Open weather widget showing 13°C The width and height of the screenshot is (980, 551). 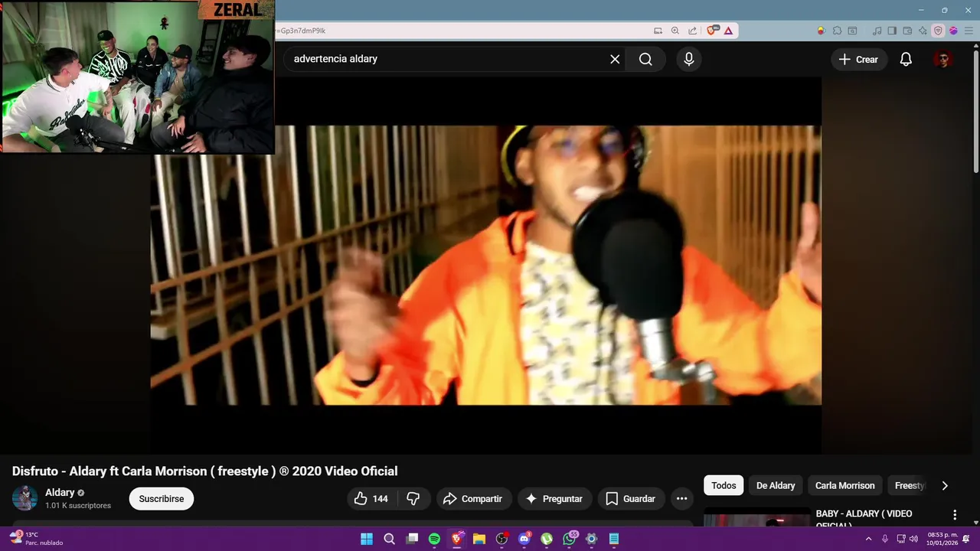pyautogui.click(x=37, y=539)
